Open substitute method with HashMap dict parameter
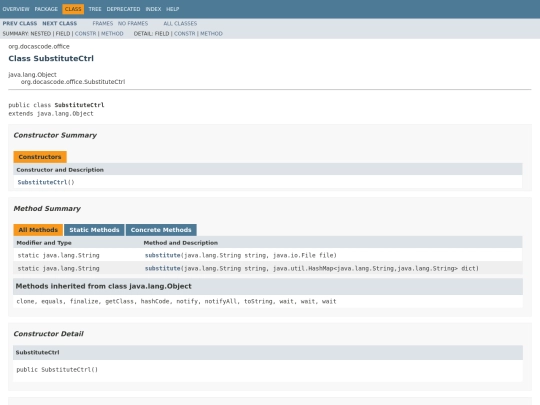Image resolution: width=540 pixels, height=405 pixels. pyautogui.click(x=163, y=268)
